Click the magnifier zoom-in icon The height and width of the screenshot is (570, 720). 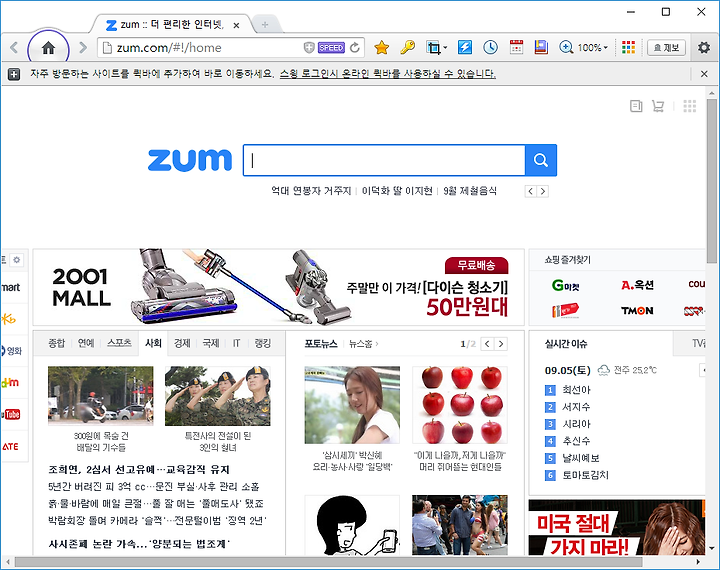tap(566, 47)
